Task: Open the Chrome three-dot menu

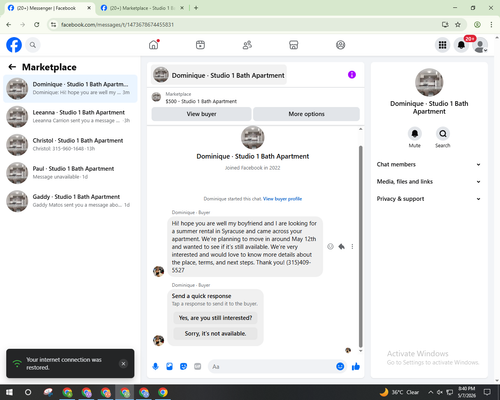Action: [491, 25]
